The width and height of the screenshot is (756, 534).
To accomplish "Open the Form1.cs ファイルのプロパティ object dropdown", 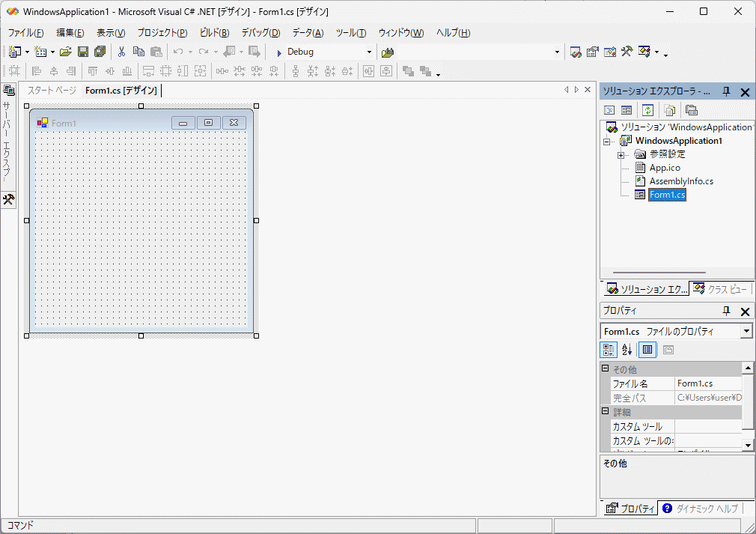I will click(x=746, y=331).
